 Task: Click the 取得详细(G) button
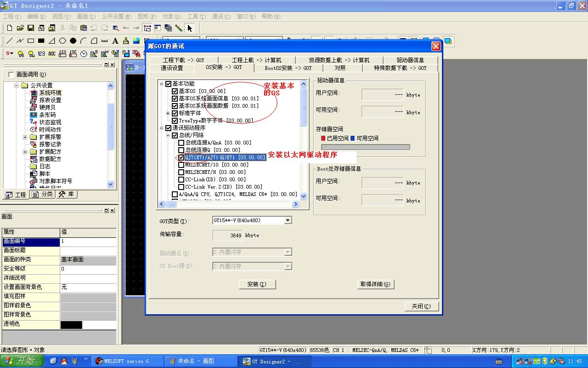pyautogui.click(x=376, y=284)
